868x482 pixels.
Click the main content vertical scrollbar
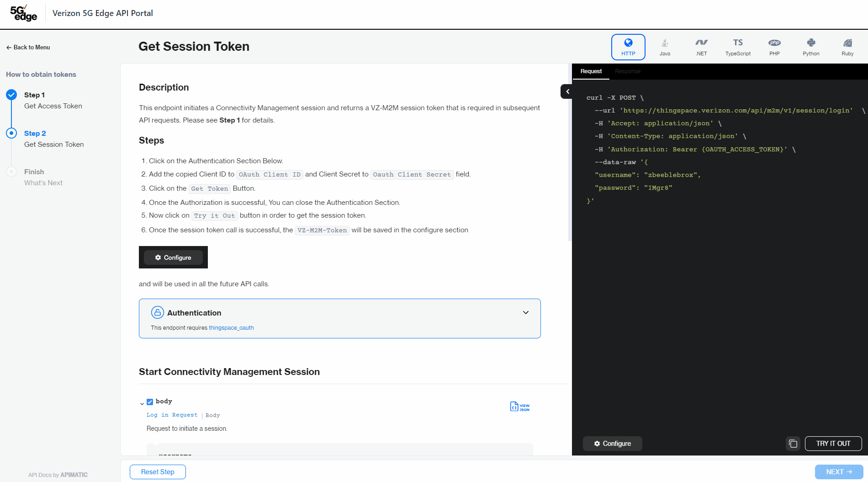click(x=570, y=152)
